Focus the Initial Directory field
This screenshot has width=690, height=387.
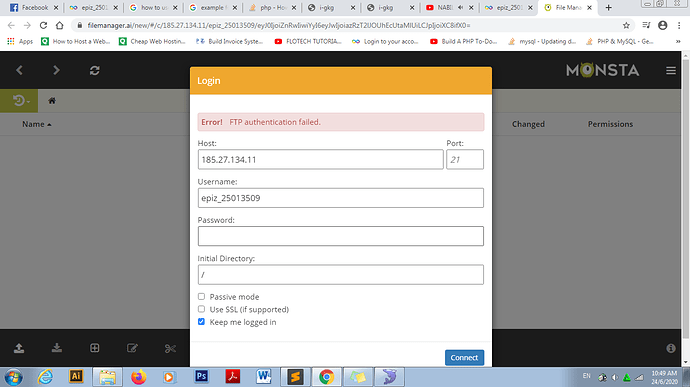[341, 275]
